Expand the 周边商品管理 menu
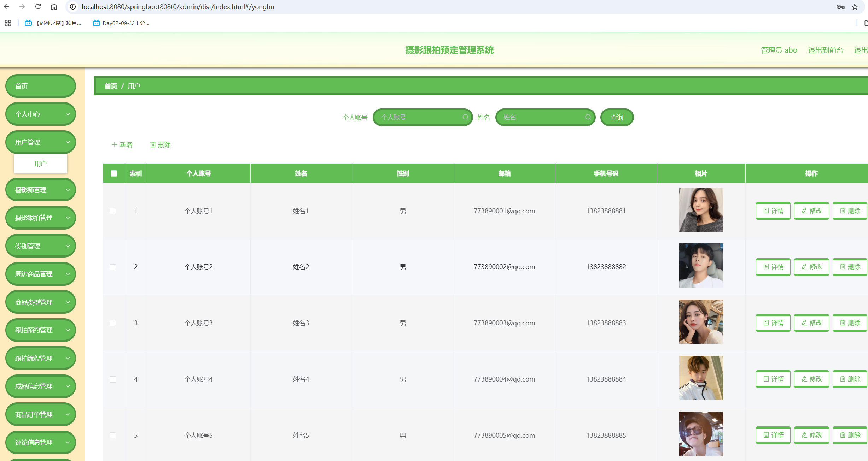This screenshot has width=868, height=461. tap(41, 274)
